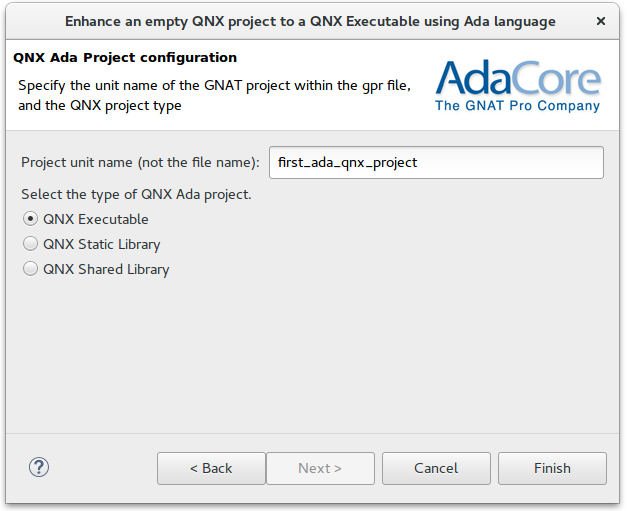Choose QNX Shared Library project type

pyautogui.click(x=30, y=269)
